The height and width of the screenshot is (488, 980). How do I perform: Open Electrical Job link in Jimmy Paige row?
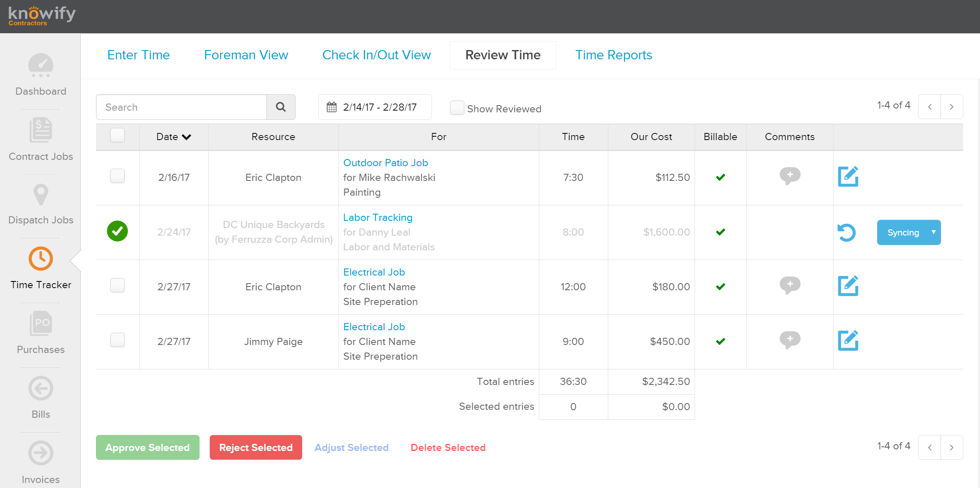click(374, 327)
